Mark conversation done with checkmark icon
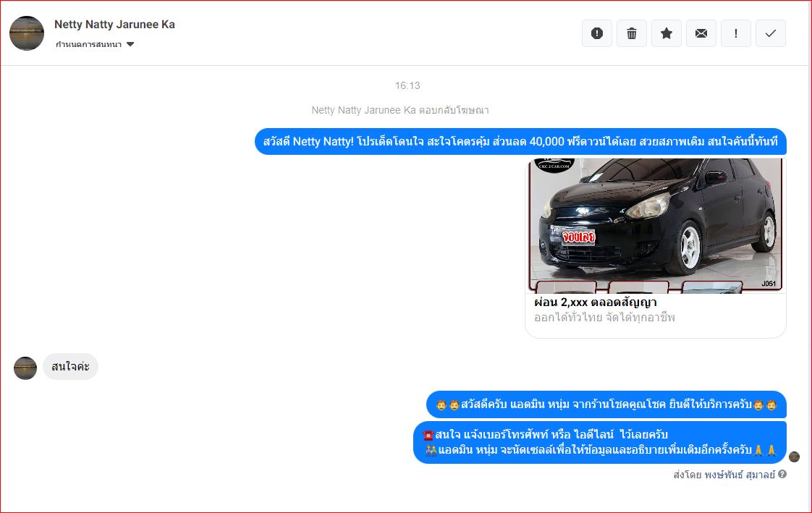Image resolution: width=812 pixels, height=513 pixels. (771, 33)
